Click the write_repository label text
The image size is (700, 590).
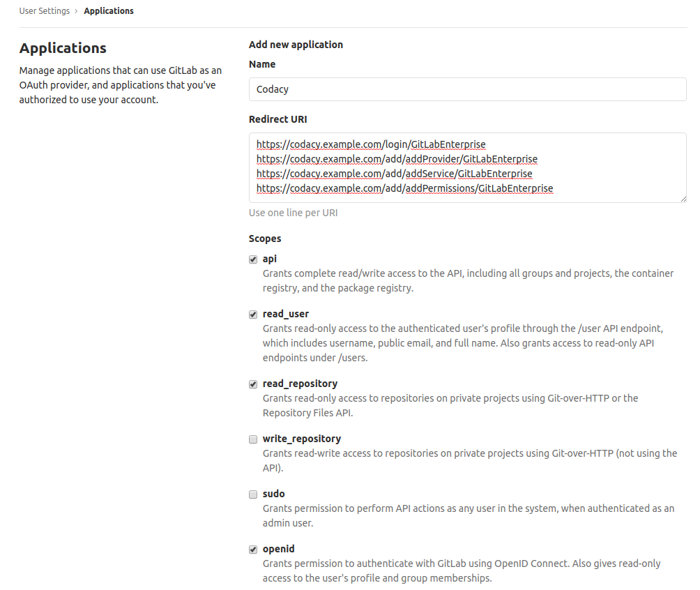[301, 439]
